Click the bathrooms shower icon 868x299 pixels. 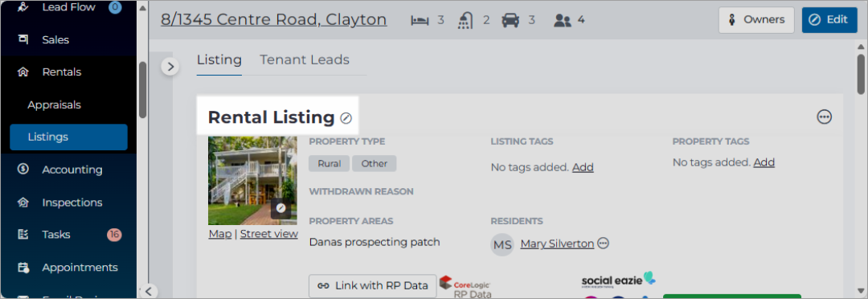click(x=466, y=20)
